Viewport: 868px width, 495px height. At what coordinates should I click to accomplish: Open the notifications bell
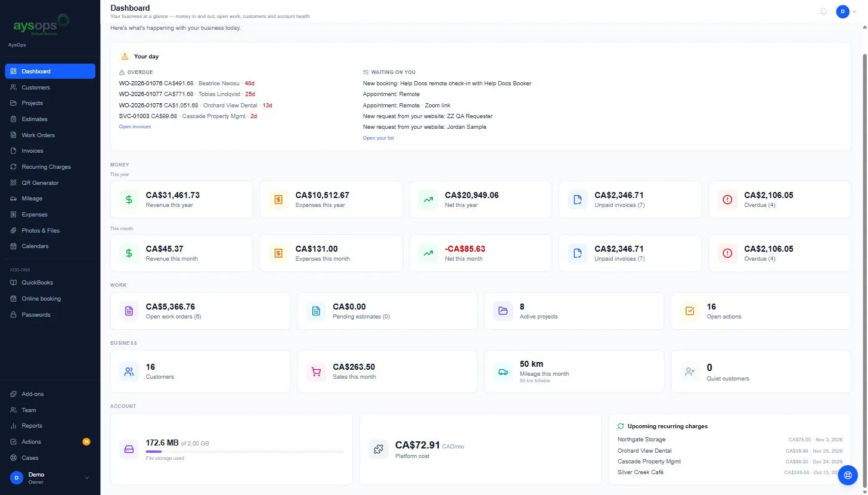coord(824,11)
